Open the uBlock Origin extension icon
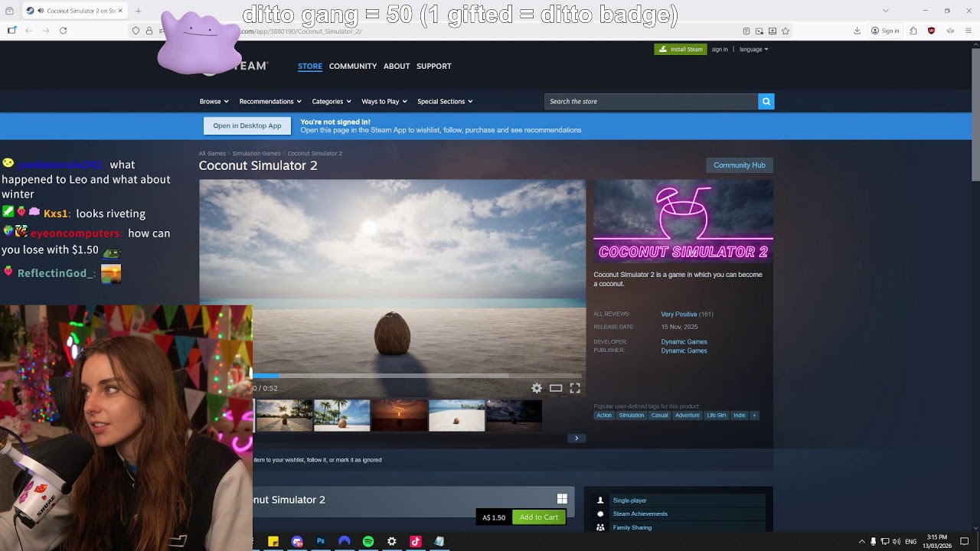 coord(931,31)
